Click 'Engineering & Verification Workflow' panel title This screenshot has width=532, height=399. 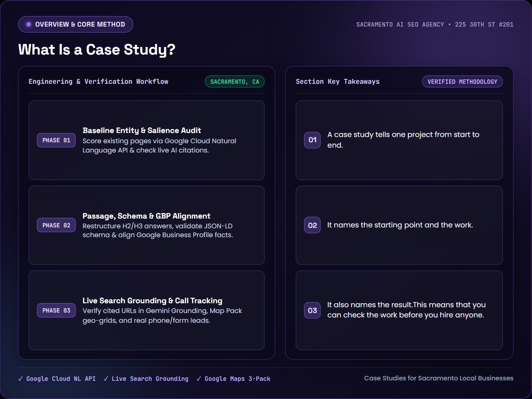(98, 82)
